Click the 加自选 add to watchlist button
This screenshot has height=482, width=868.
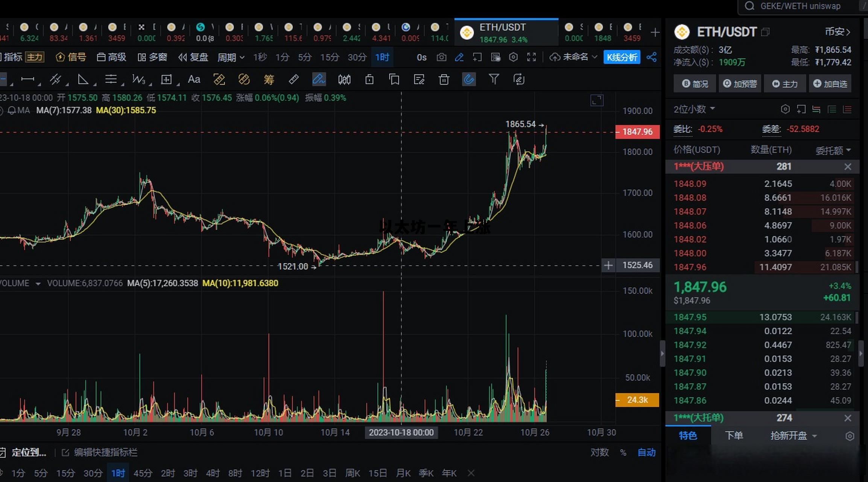tap(830, 84)
